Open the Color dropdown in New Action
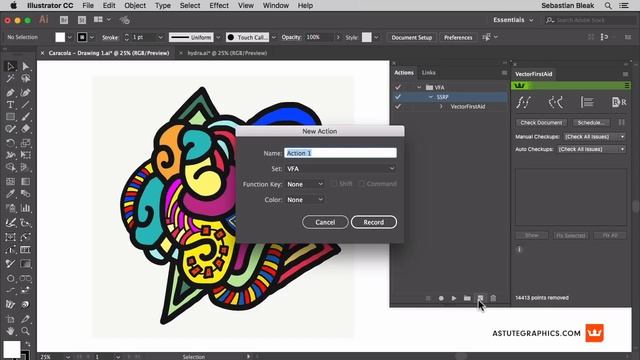640x360 pixels. pyautogui.click(x=305, y=200)
